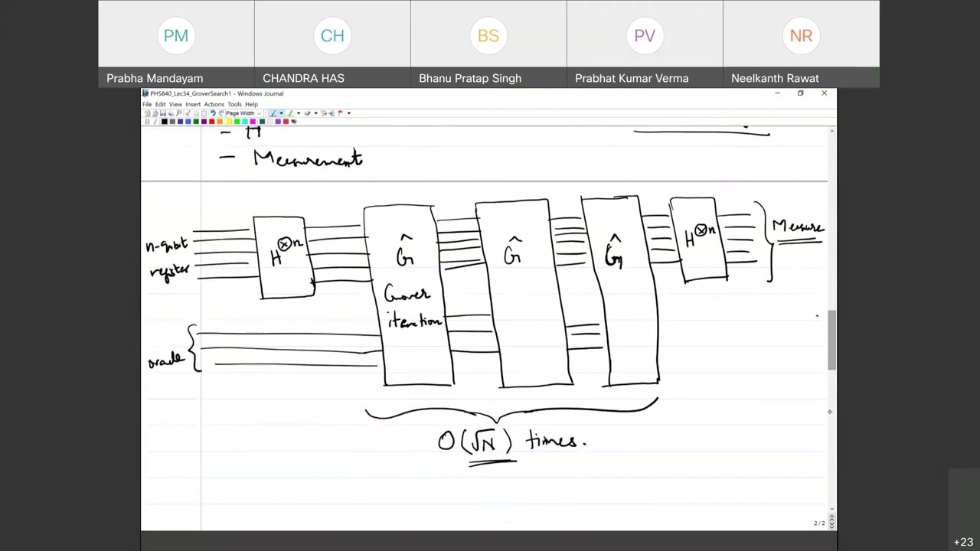Open the Tools menu

click(234, 104)
